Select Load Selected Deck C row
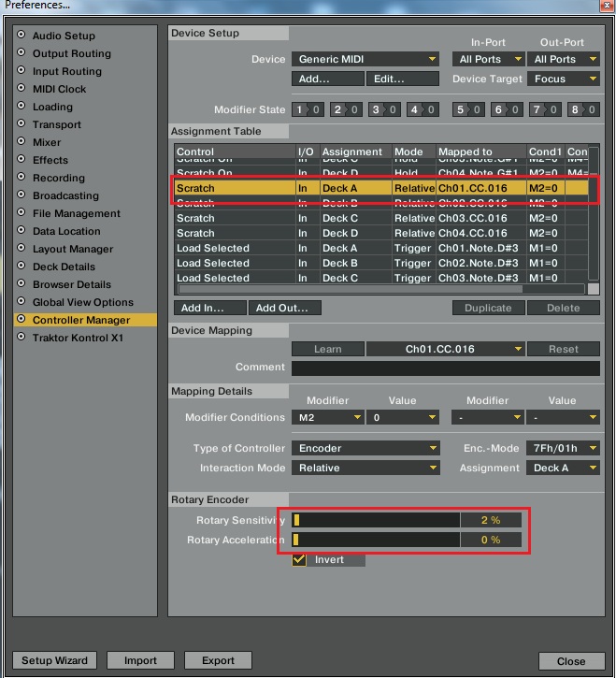Image resolution: width=616 pixels, height=678 pixels. click(x=381, y=278)
